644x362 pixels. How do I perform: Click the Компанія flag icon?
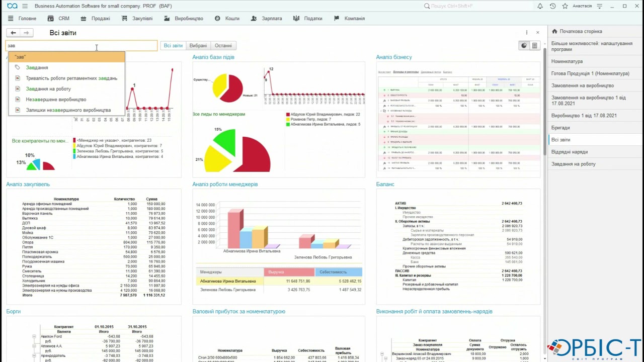337,19
